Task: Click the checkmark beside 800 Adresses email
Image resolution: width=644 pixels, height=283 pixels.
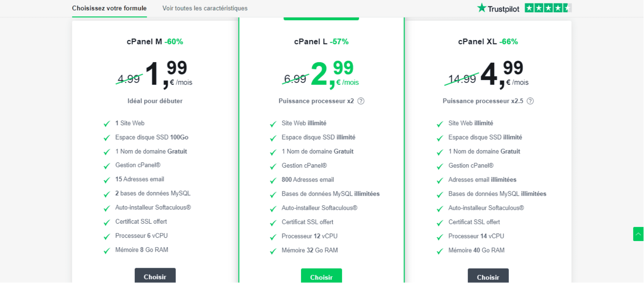Action: (273, 180)
